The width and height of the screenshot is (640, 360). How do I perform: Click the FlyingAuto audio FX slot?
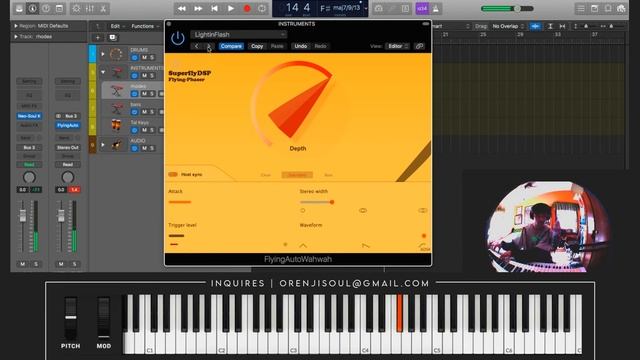click(68, 125)
